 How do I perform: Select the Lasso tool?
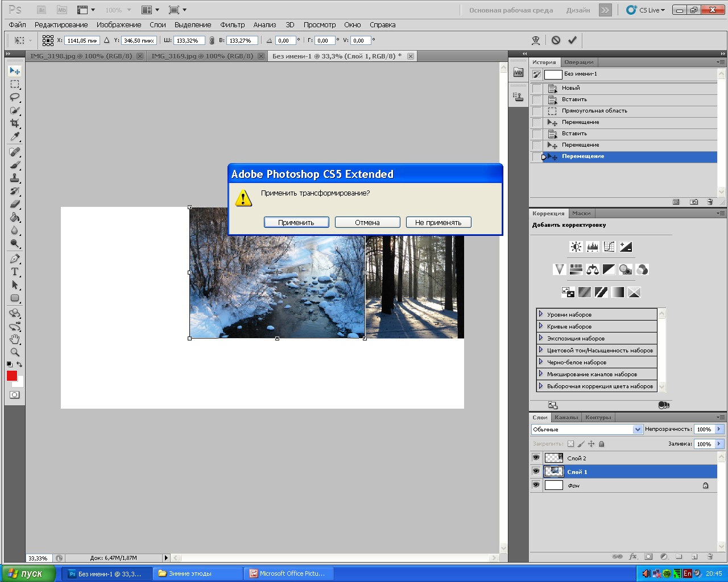tap(15, 97)
